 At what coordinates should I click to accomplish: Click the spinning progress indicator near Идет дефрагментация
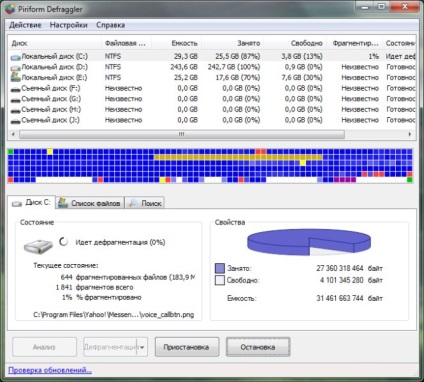(63, 242)
